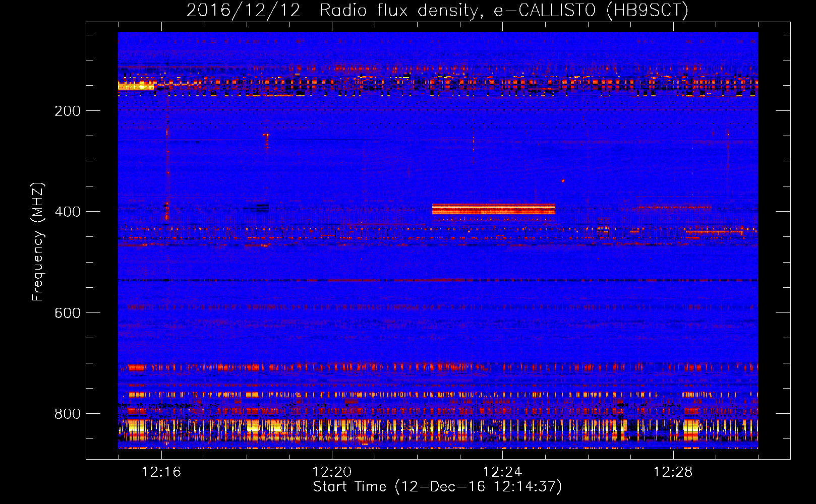Click the thin red line near 540 MHz
816x504 pixels.
tap(438, 280)
